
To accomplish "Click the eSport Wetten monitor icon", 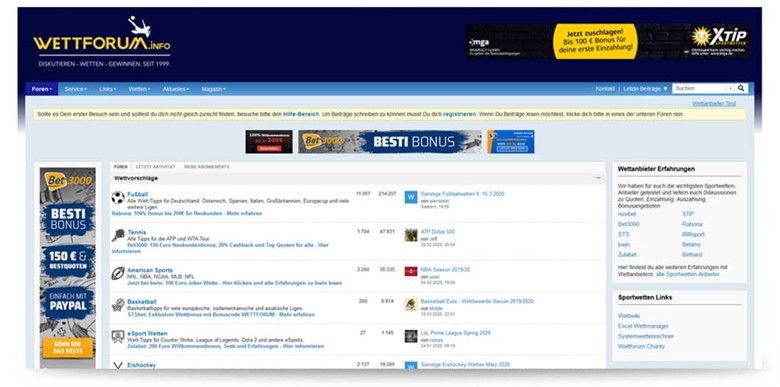I will point(118,336).
